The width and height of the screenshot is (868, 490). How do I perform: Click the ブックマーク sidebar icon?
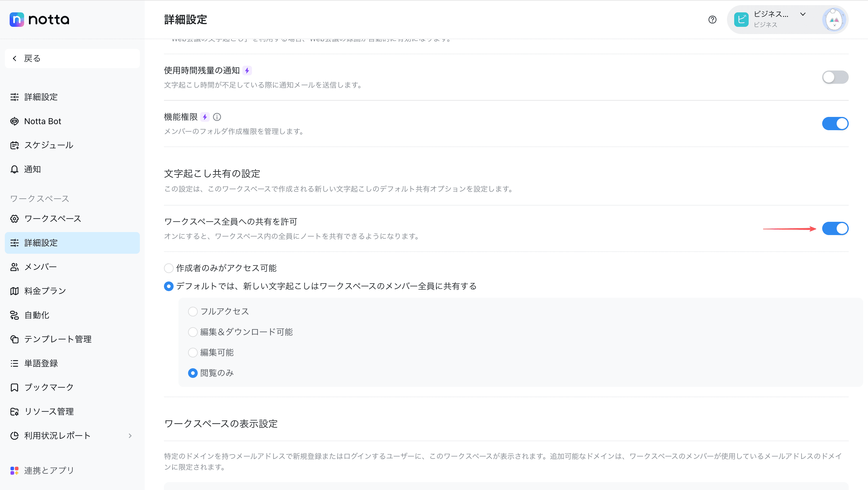(14, 387)
